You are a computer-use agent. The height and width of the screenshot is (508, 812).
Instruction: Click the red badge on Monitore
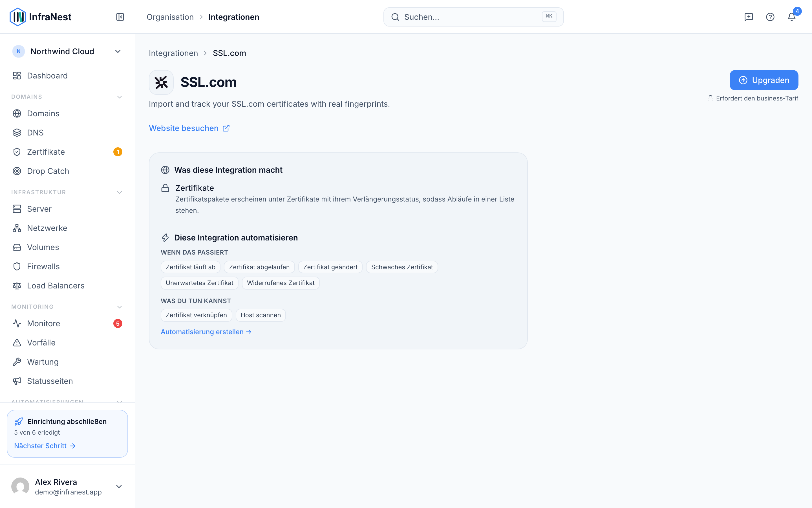coord(118,323)
